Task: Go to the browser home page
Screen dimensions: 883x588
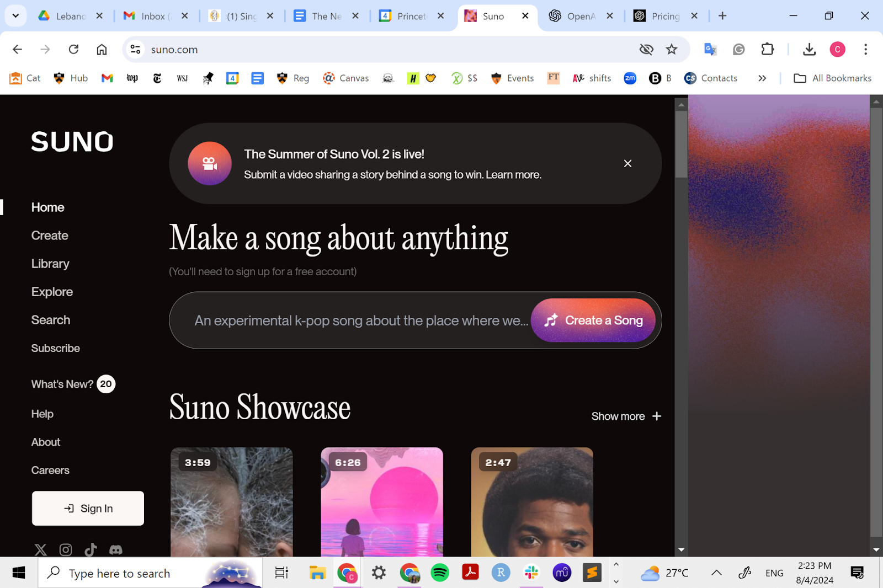Action: click(102, 50)
